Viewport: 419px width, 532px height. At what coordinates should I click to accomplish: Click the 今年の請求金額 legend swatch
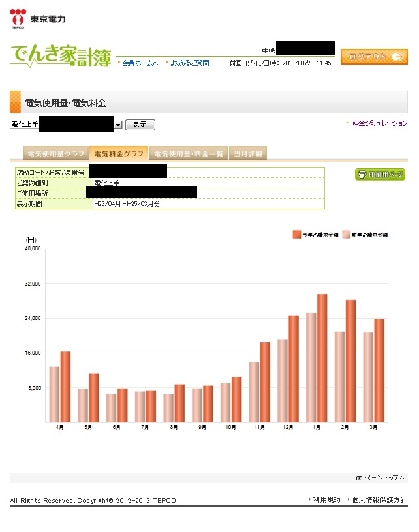(297, 235)
